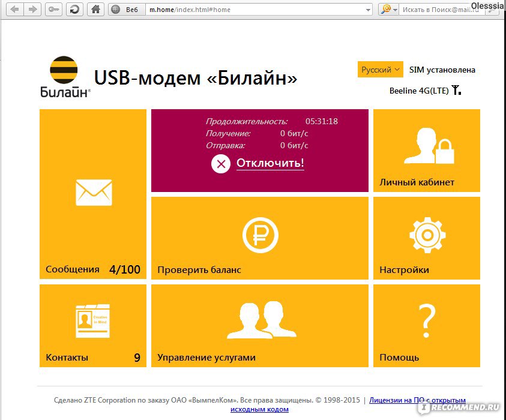Click the 'Отключить!' link
Viewport: 506px width, 420px height.
tap(270, 163)
